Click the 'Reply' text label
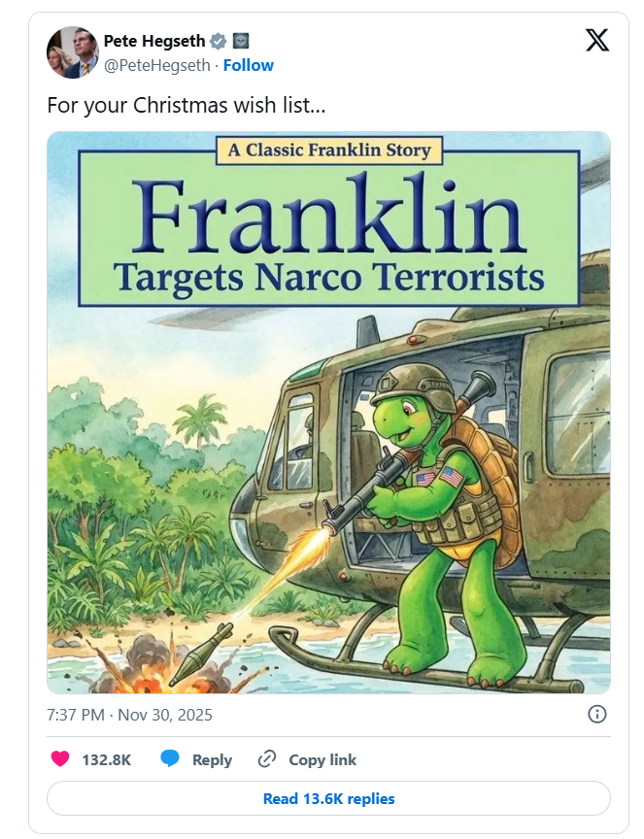The height and width of the screenshot is (839, 644). [212, 760]
